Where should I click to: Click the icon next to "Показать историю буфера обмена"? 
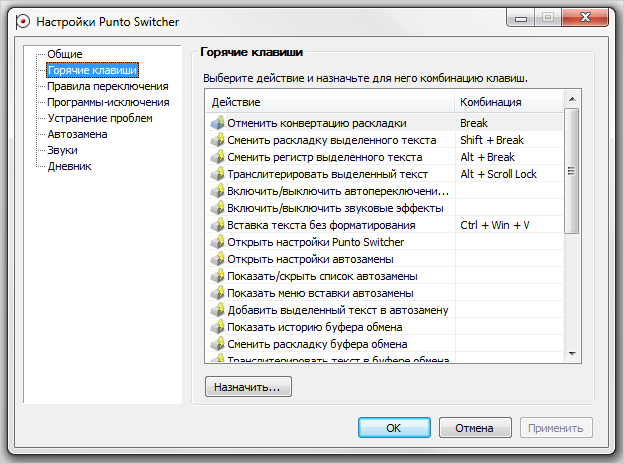(217, 327)
